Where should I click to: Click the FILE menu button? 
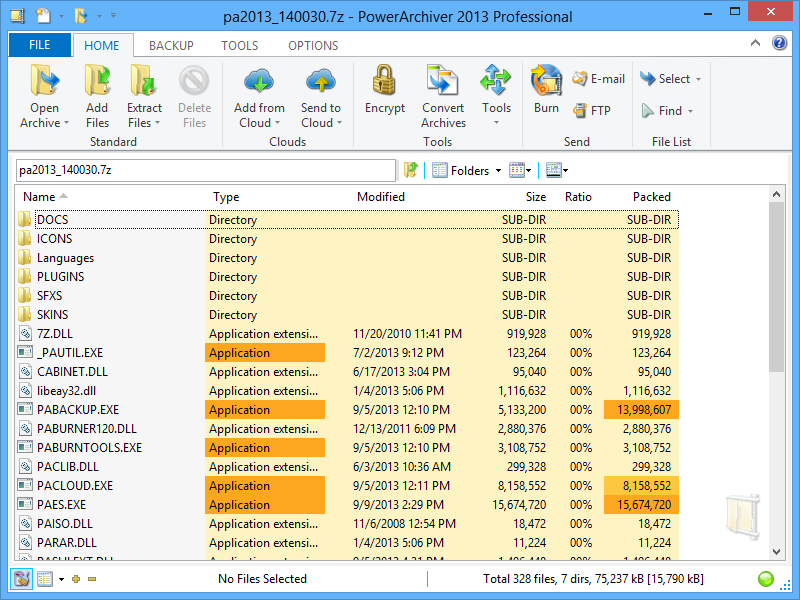tap(40, 45)
